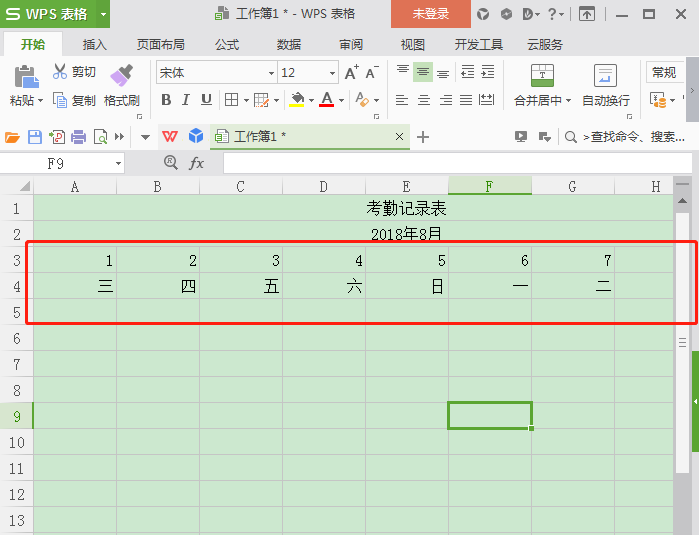
Task: Open the Name Box dropdown beside F9
Action: pos(118,163)
